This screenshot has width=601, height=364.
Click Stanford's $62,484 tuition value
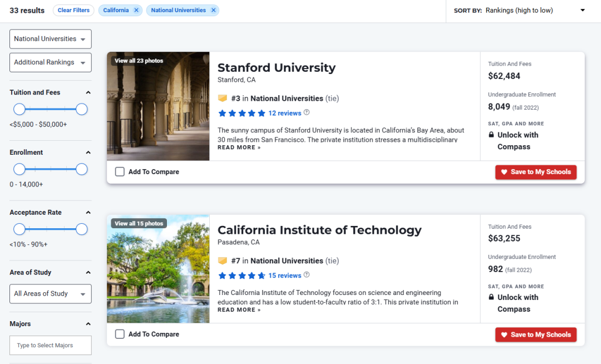click(x=504, y=76)
